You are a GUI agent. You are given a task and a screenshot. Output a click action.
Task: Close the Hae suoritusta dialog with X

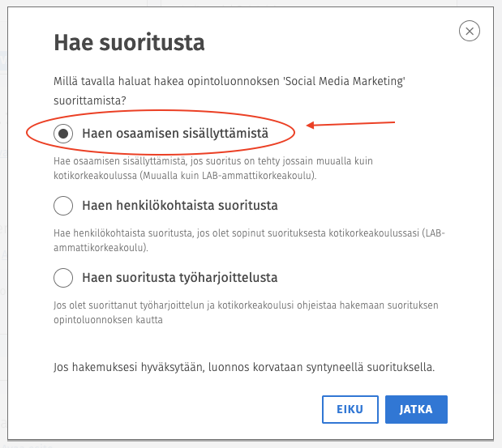[469, 31]
